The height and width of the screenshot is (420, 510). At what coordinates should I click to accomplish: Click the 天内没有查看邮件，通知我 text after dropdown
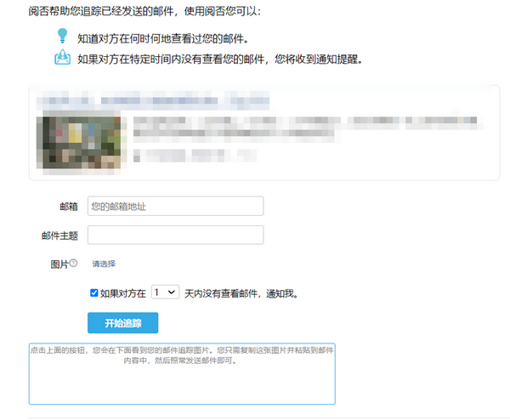click(241, 293)
